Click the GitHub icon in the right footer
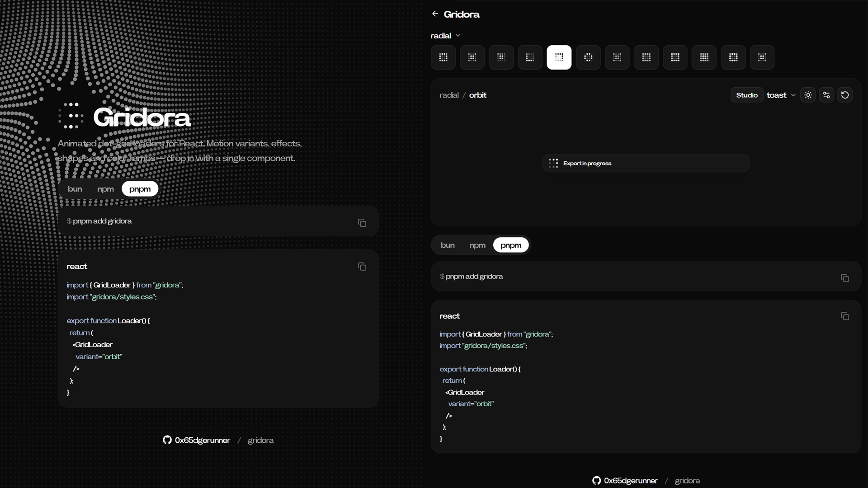The height and width of the screenshot is (488, 868). 597,480
